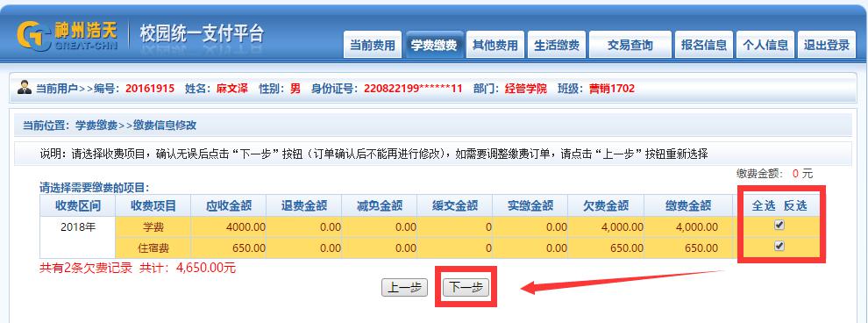Click the 缓交金额 column header

click(x=454, y=205)
